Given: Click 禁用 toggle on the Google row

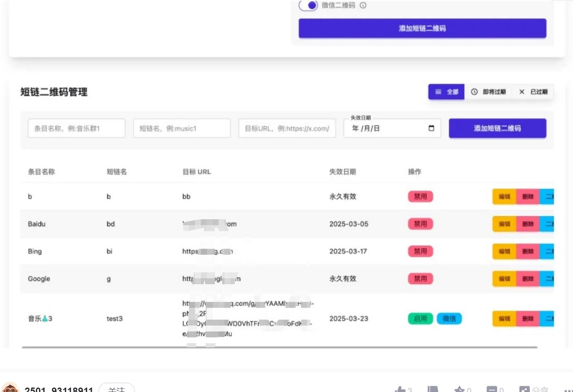Looking at the screenshot, I should point(420,279).
